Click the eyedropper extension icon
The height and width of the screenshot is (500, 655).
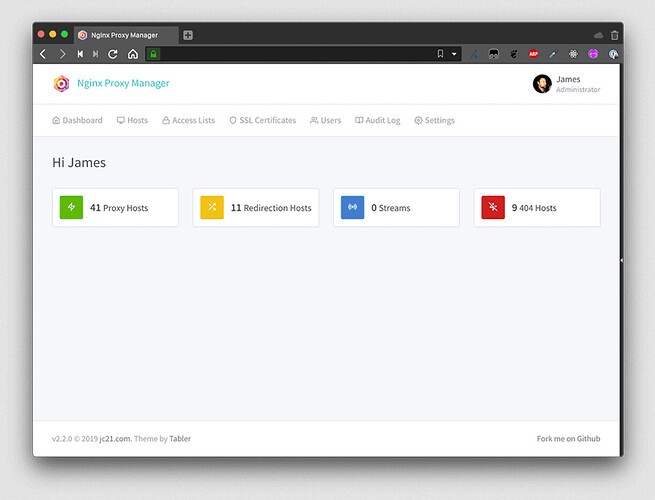point(553,54)
